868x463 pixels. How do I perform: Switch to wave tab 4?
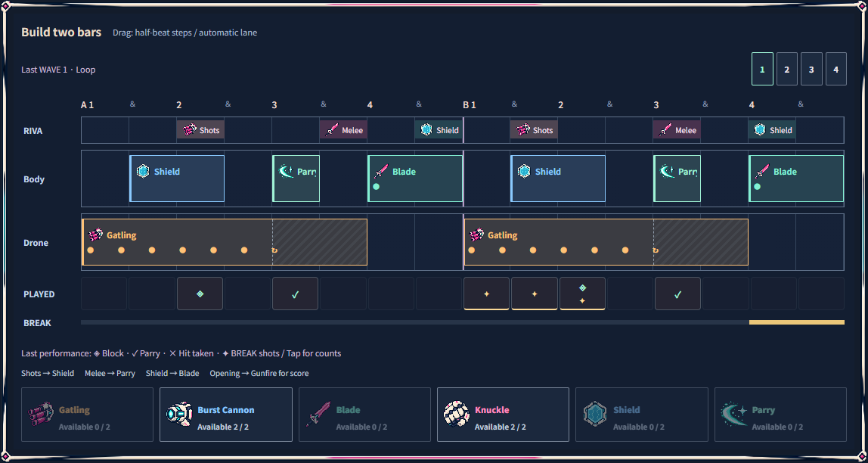click(x=836, y=70)
